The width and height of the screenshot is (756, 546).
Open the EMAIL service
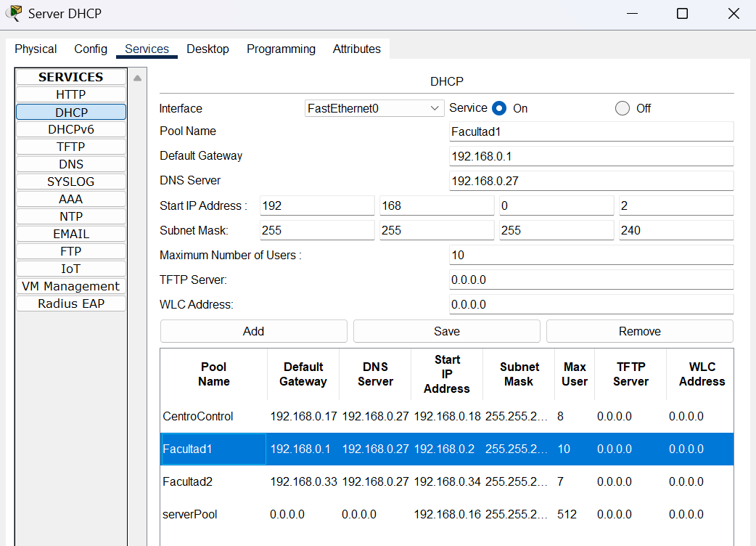coord(71,234)
